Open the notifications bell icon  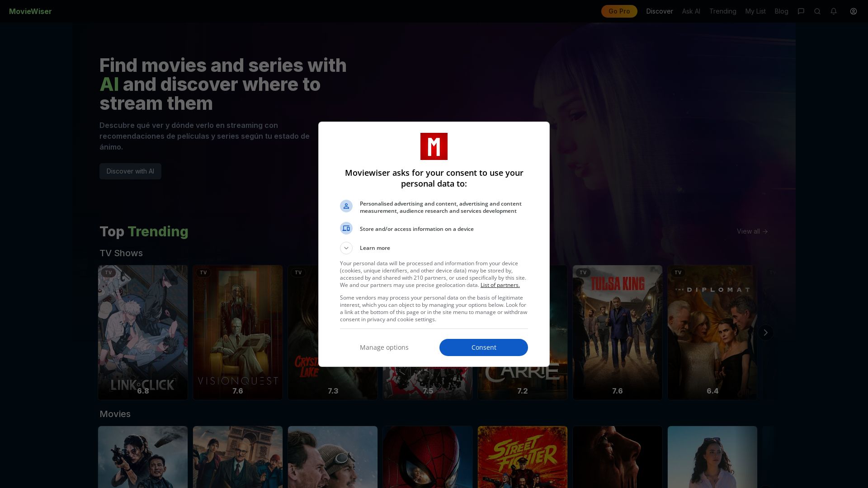click(834, 11)
